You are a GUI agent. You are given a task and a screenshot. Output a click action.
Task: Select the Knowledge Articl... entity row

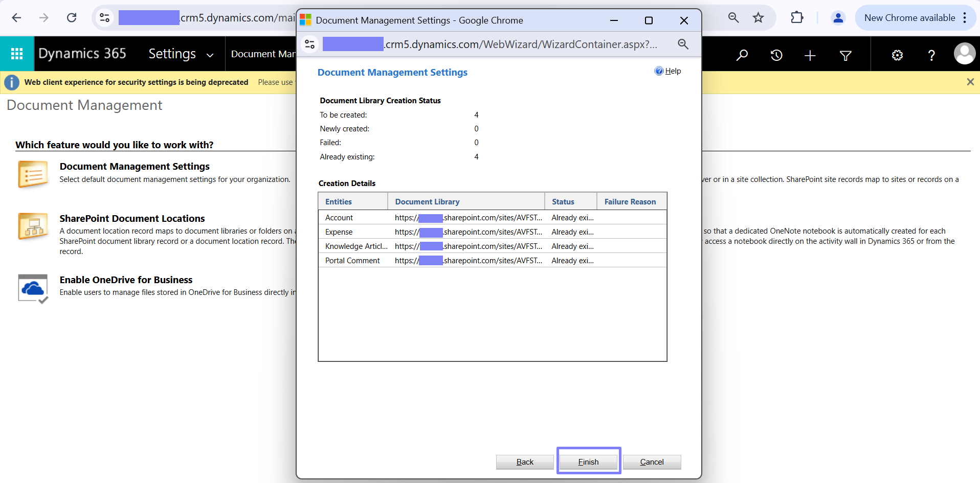tap(493, 246)
